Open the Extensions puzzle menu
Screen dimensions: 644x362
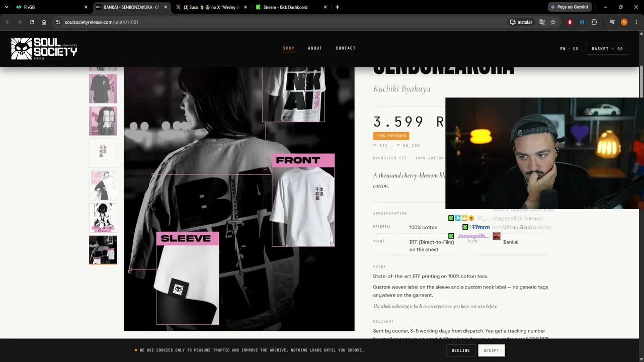point(594,22)
